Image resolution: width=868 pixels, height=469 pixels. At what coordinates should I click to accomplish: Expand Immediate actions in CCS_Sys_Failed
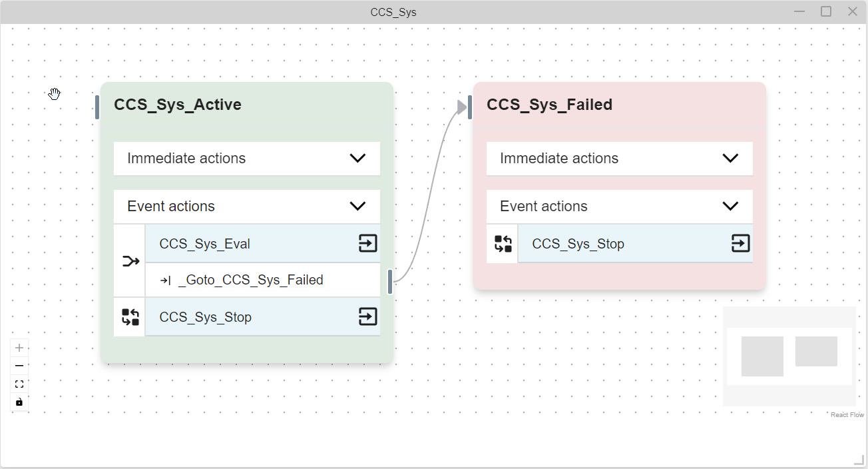click(x=730, y=159)
